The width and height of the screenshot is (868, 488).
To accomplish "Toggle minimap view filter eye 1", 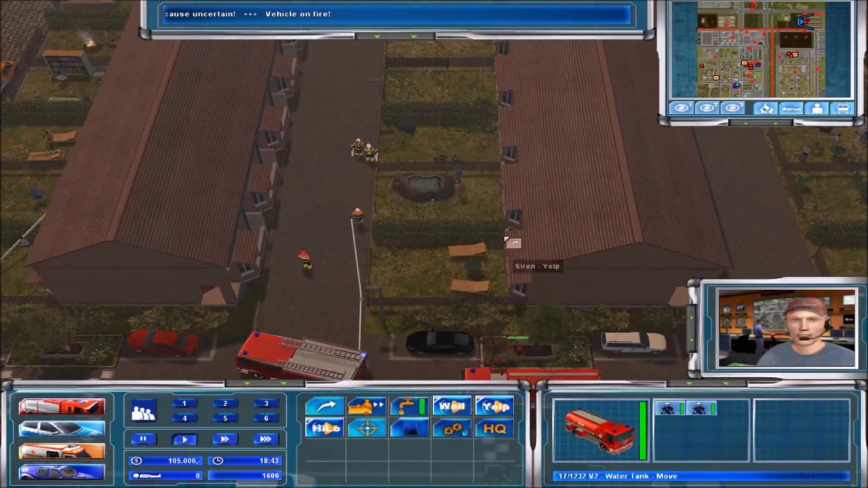I will [x=682, y=108].
